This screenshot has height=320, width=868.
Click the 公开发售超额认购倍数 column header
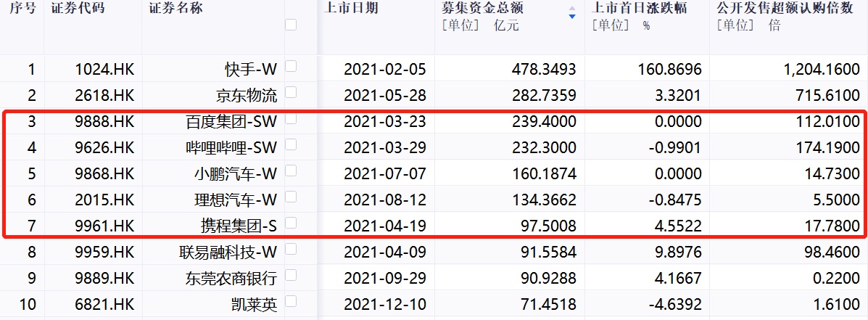click(x=785, y=9)
